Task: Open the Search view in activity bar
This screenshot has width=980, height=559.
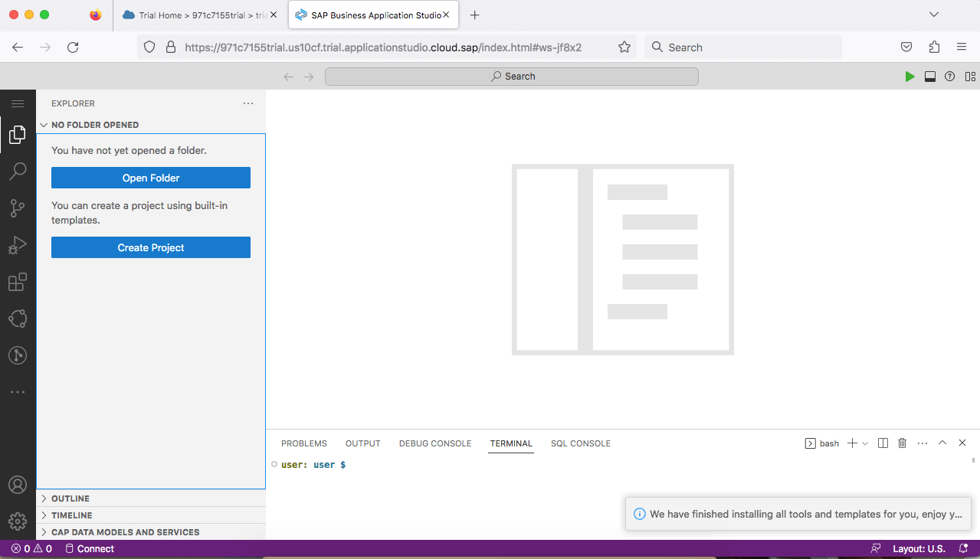Action: coord(18,171)
